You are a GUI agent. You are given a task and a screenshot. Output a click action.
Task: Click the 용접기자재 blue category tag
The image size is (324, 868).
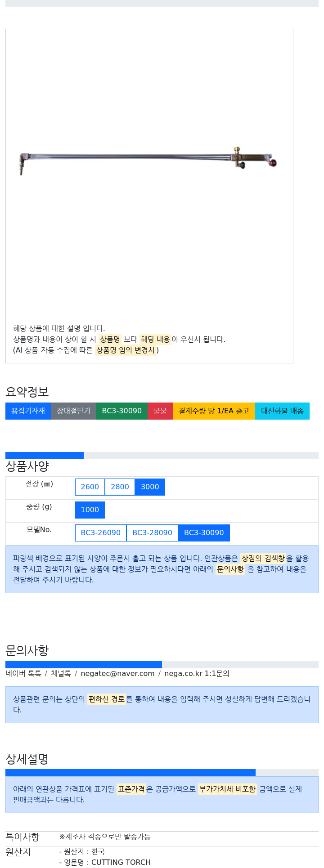[28, 411]
